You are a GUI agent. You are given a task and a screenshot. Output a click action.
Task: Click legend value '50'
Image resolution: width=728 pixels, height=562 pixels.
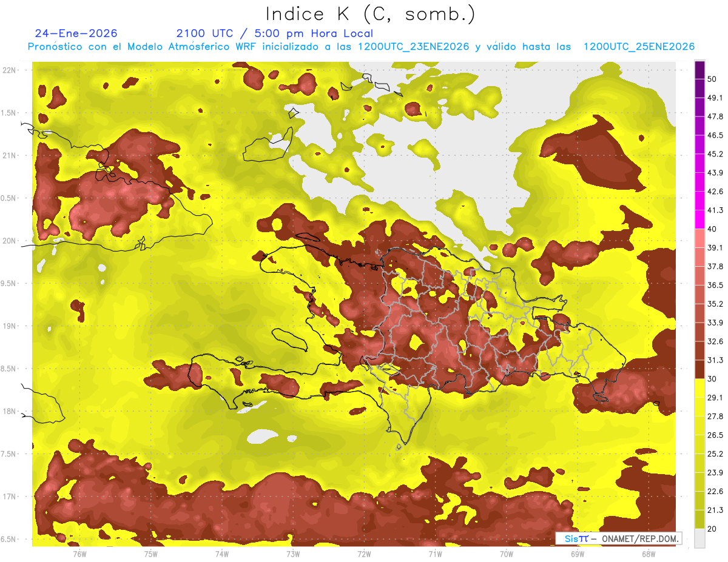pyautogui.click(x=712, y=79)
